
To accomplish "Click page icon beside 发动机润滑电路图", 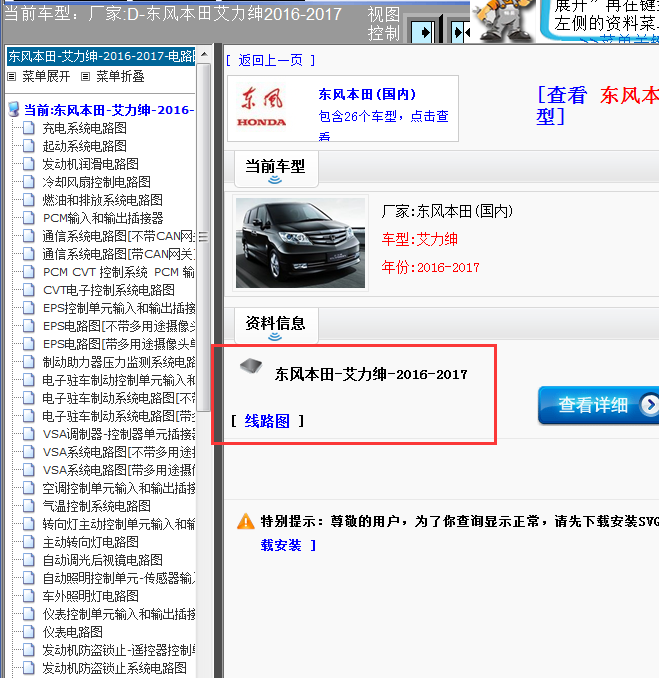I will [x=29, y=164].
